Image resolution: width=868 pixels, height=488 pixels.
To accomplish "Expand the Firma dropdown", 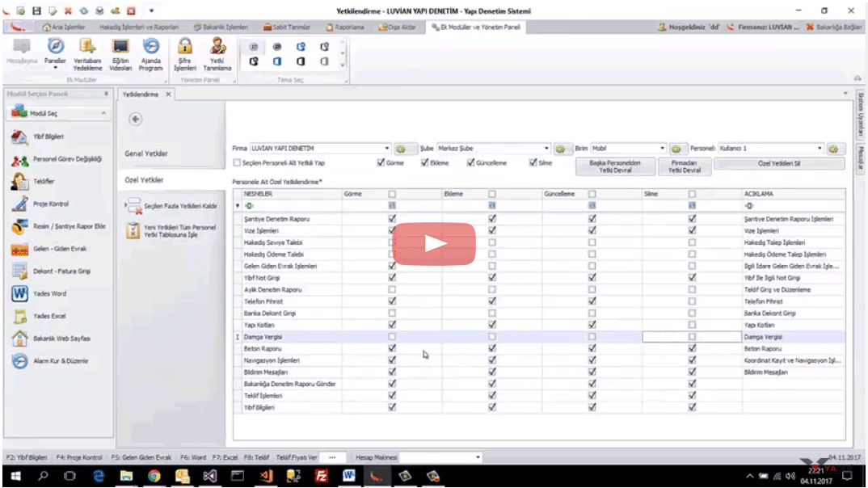I will 387,149.
